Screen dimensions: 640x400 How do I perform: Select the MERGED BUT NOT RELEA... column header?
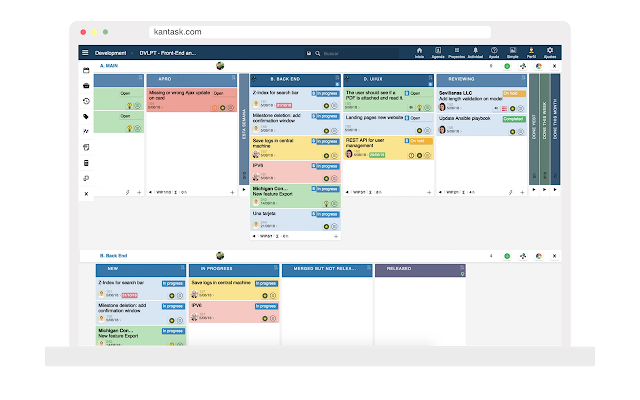pyautogui.click(x=327, y=270)
